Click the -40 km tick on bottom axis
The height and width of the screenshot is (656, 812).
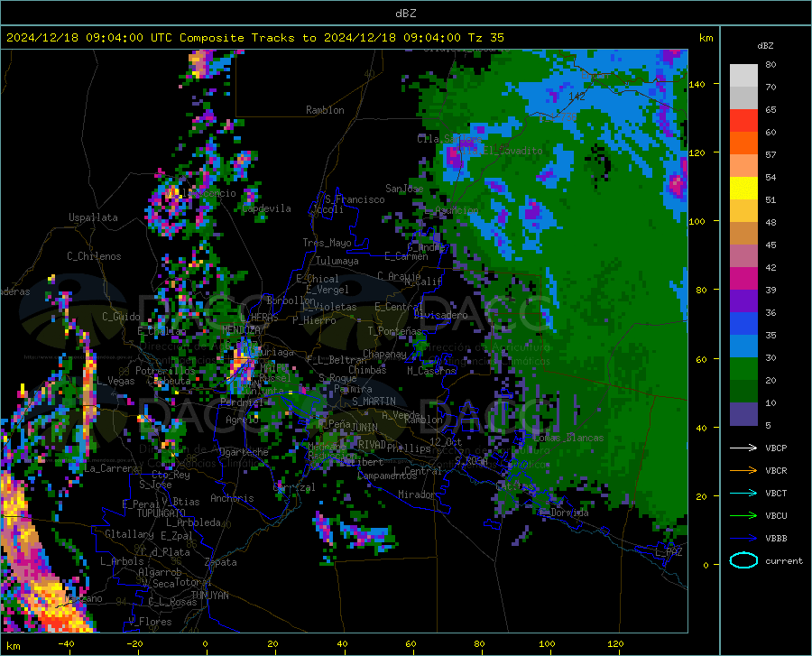[66, 644]
